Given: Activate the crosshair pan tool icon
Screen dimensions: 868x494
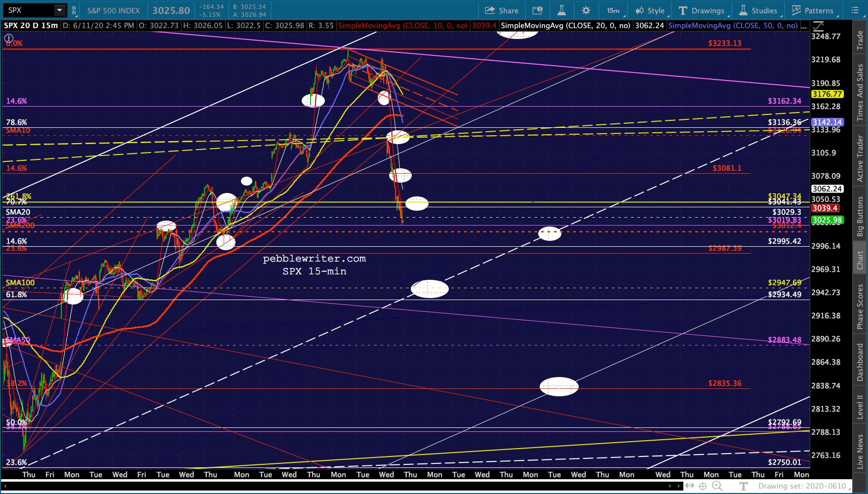Looking at the screenshot, I should [703, 486].
